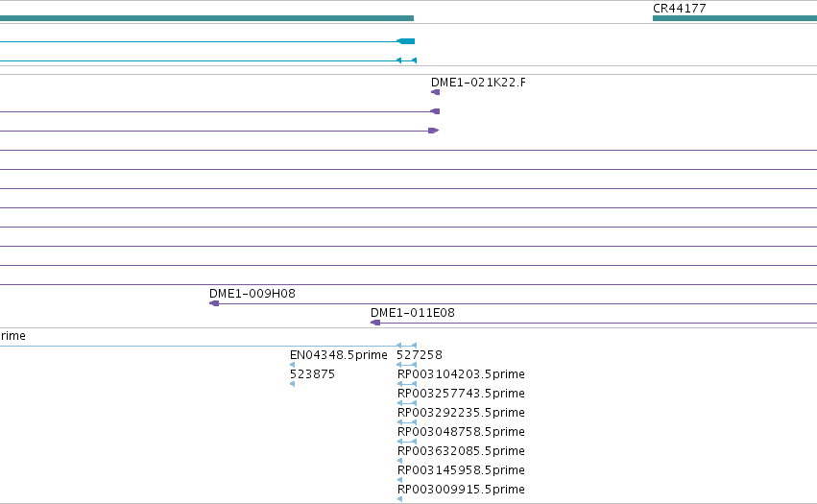Select the purple arrowhead under DME1-009H08

[214, 303]
